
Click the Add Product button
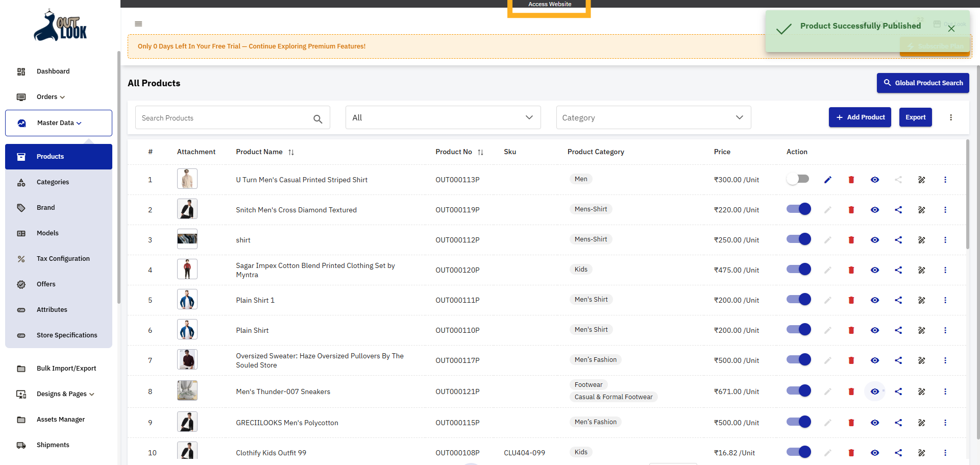tap(860, 117)
